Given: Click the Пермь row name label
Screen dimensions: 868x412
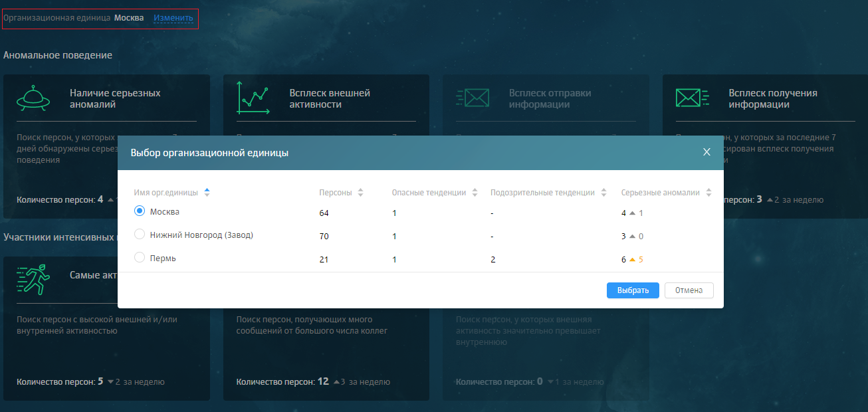Looking at the screenshot, I should coord(163,258).
